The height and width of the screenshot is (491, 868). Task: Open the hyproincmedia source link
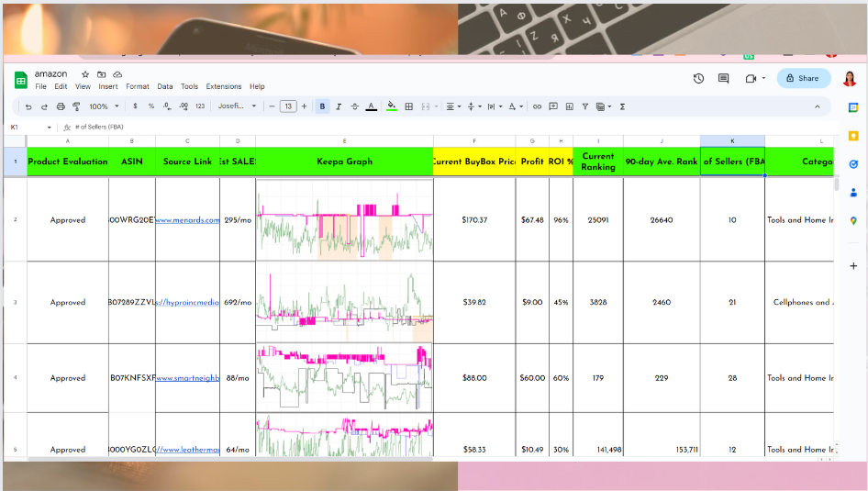click(x=188, y=302)
